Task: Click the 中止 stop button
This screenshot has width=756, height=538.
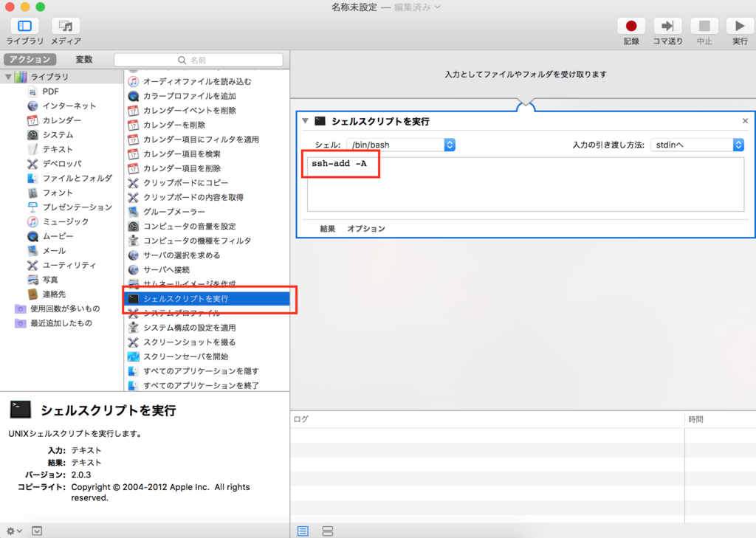Action: tap(704, 26)
